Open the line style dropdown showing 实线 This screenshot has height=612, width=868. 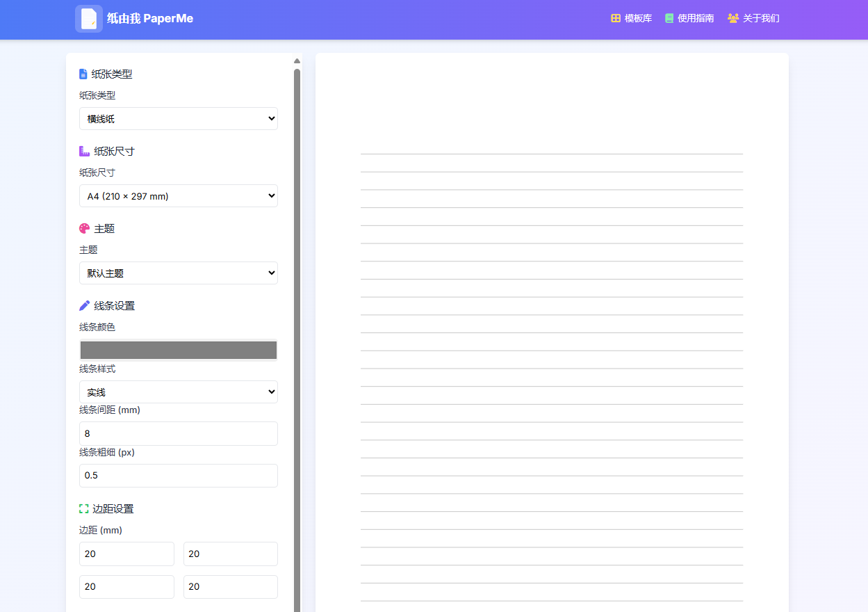click(x=178, y=392)
